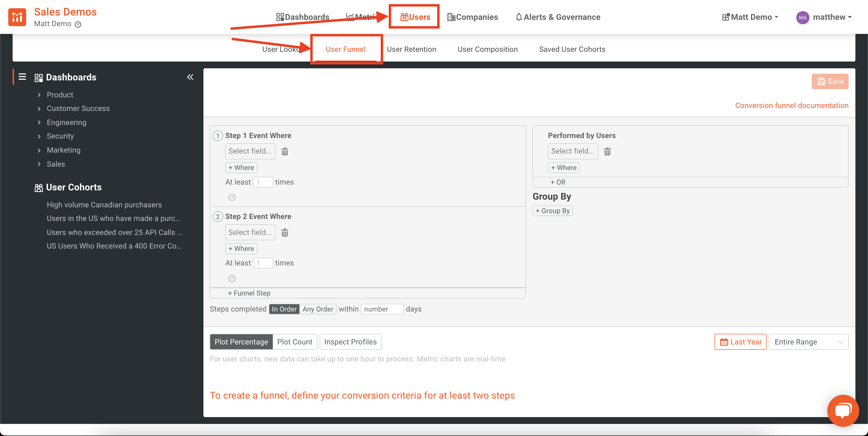The image size is (868, 436).
Task: Click the MA user avatar
Action: point(802,17)
